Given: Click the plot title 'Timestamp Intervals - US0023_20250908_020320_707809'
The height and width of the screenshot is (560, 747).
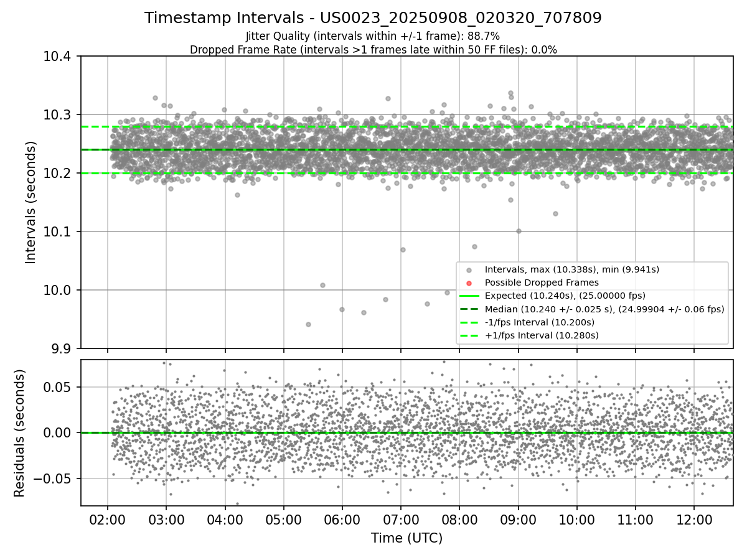Looking at the screenshot, I should (x=373, y=18).
